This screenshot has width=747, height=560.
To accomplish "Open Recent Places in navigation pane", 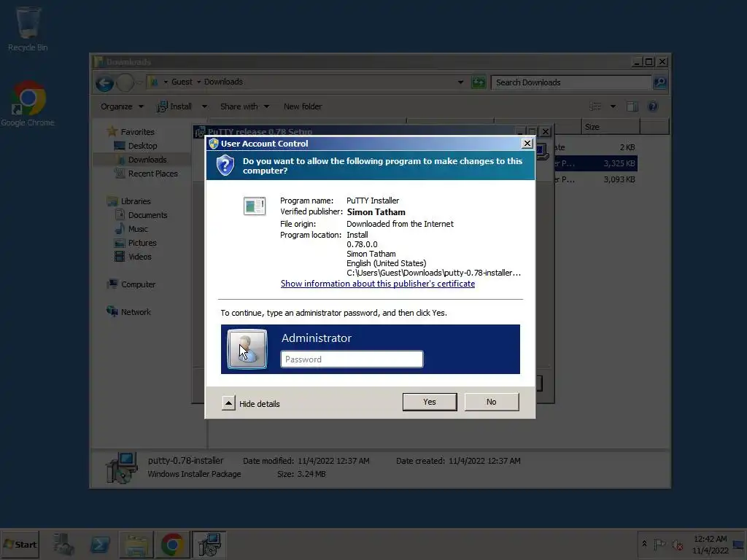I will 152,174.
